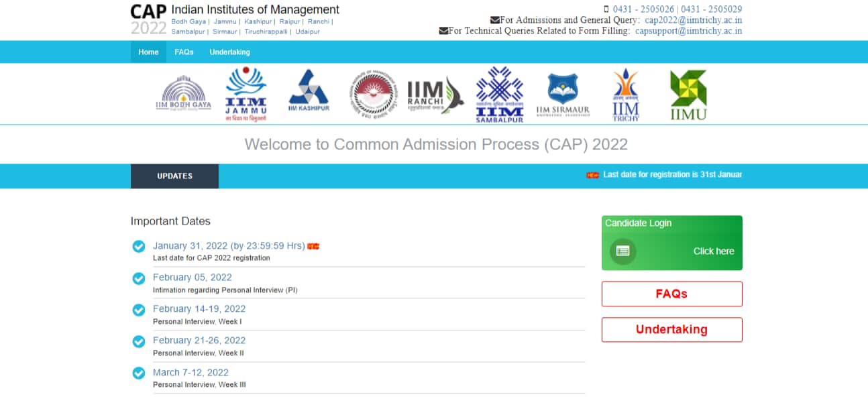The height and width of the screenshot is (415, 868).
Task: Select the IIM Jammu logo
Action: click(x=246, y=93)
